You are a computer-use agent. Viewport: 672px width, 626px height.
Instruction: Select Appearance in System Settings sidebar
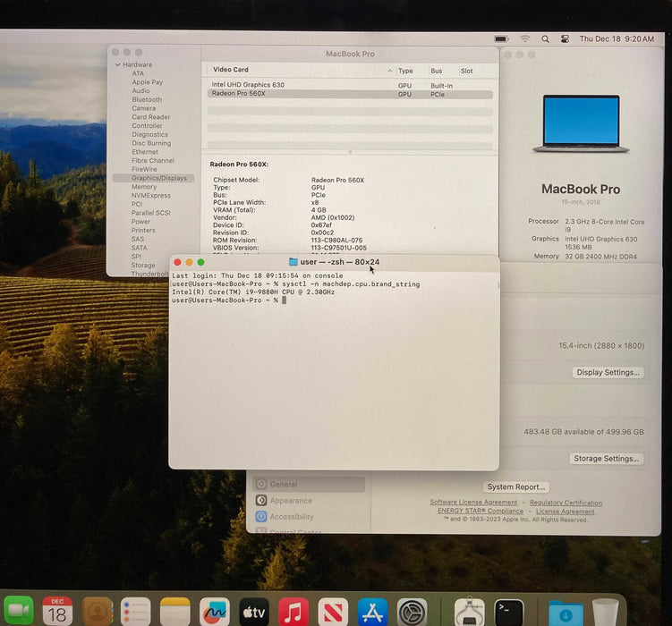point(309,500)
